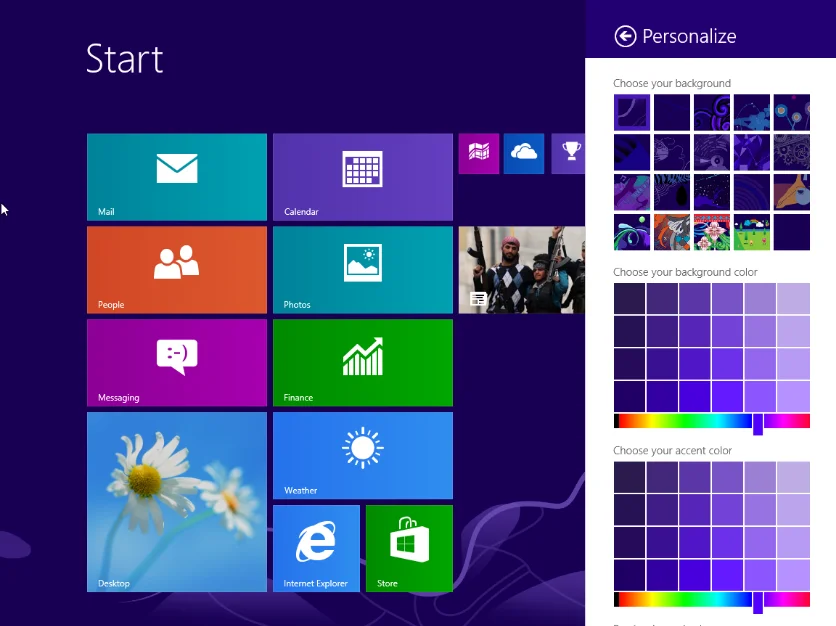Select the flower stems background ending top row

tap(792, 113)
